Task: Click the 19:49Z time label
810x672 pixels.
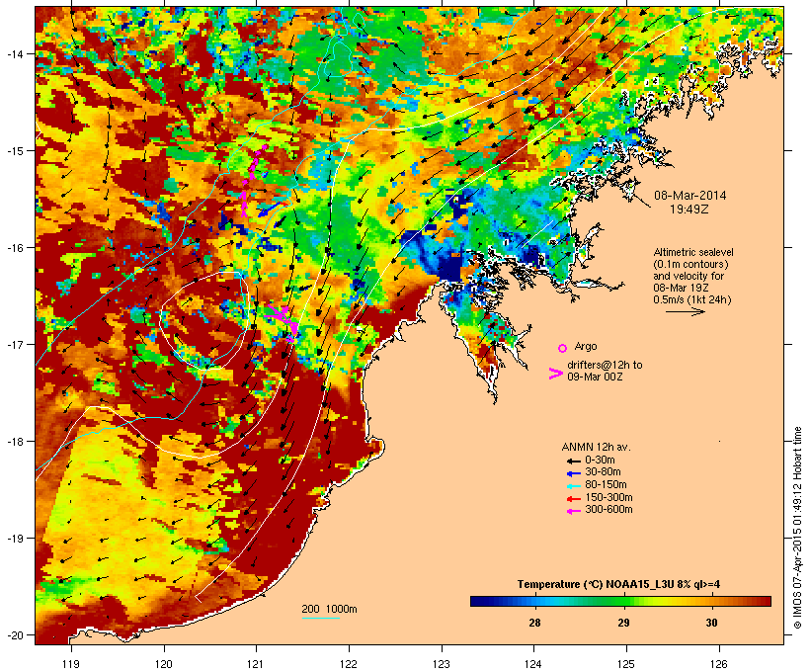Action: (x=689, y=210)
